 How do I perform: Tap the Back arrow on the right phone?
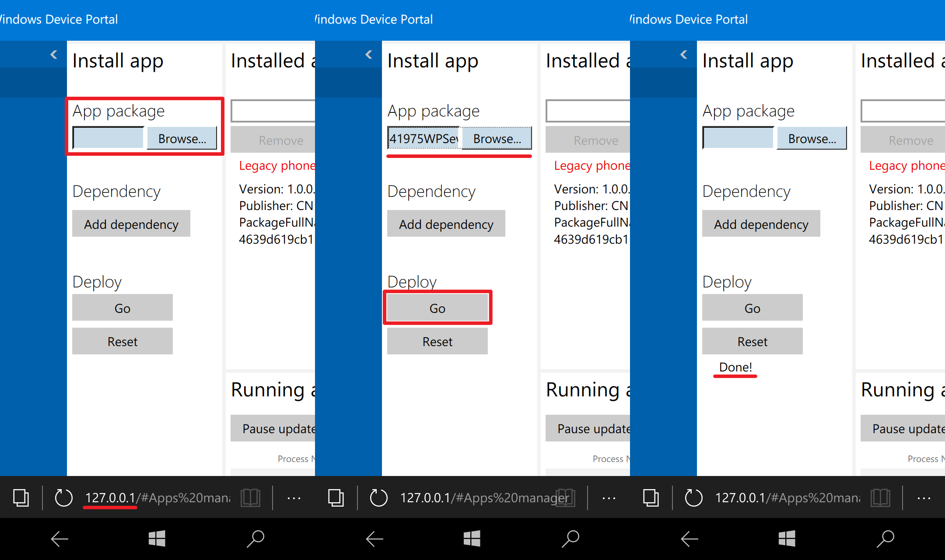689,539
